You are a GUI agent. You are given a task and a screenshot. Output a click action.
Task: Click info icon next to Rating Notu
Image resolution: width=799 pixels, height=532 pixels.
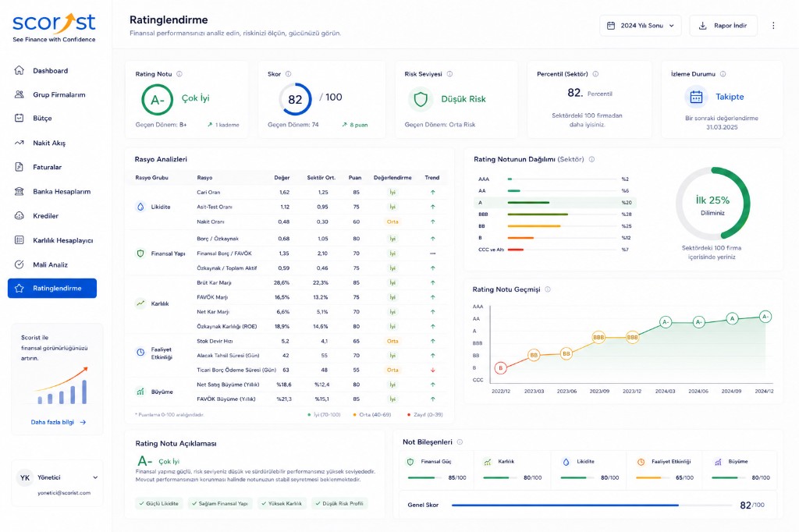pos(179,74)
